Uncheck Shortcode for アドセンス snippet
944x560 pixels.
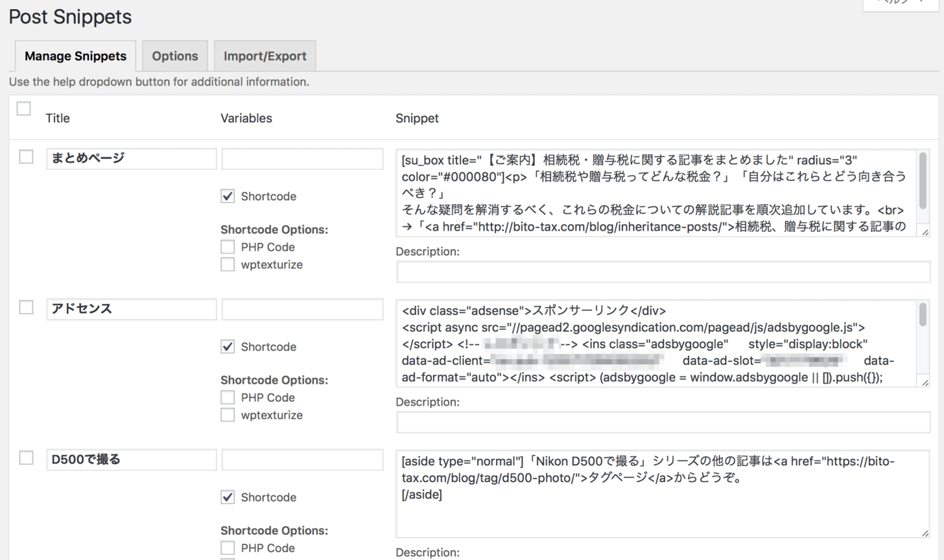pyautogui.click(x=228, y=347)
